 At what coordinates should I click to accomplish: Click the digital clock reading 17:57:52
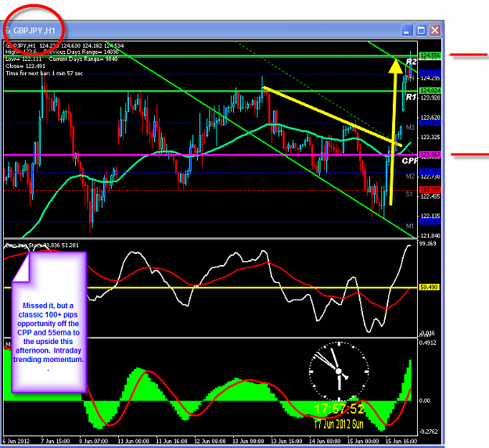coord(339,409)
